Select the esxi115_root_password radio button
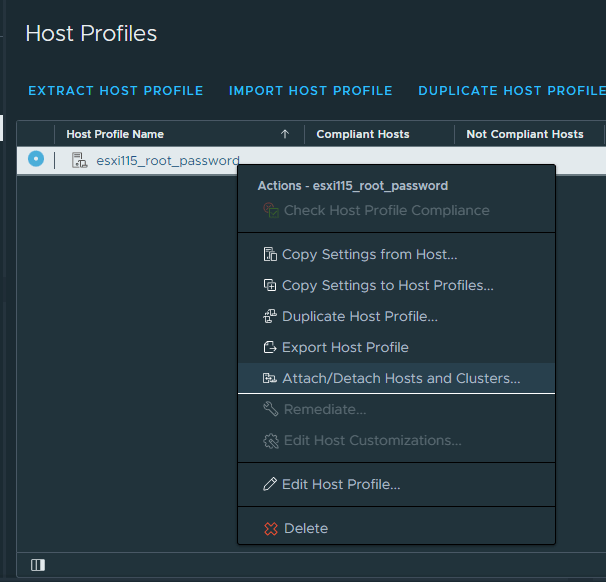 tap(36, 159)
